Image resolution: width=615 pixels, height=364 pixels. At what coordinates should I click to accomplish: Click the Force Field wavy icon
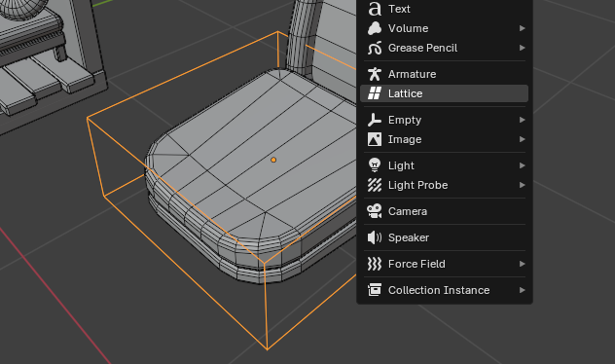(x=375, y=264)
